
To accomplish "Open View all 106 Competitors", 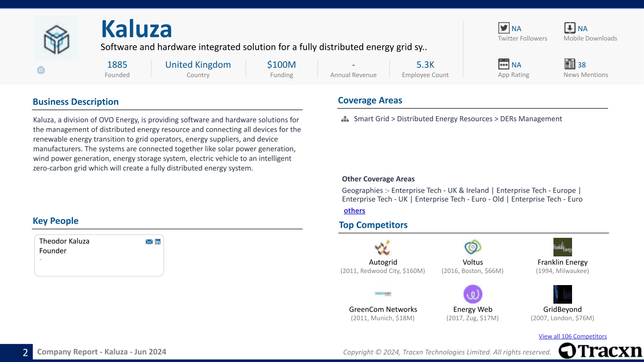I will click(x=573, y=336).
